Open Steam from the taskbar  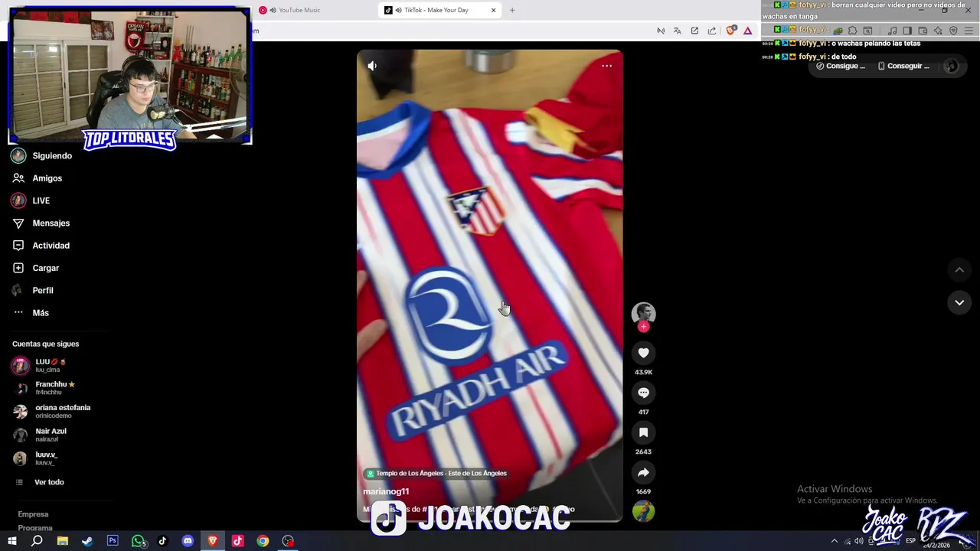87,541
